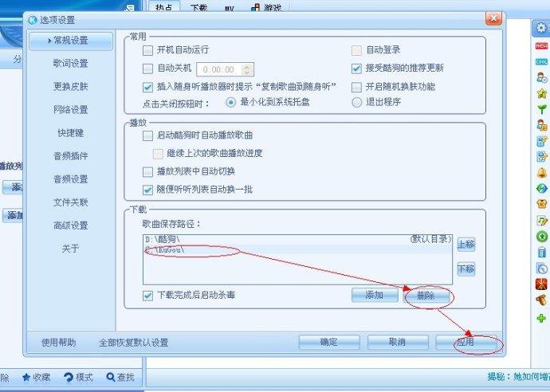This screenshot has width=550, height=392.
Task: Open 使用帮助 help link
Action: (x=58, y=343)
